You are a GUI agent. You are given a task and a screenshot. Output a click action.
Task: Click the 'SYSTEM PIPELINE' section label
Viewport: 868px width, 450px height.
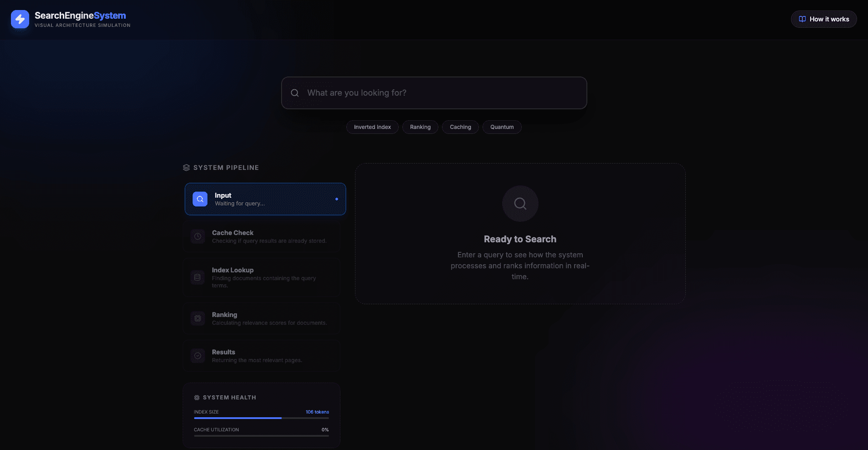point(226,168)
